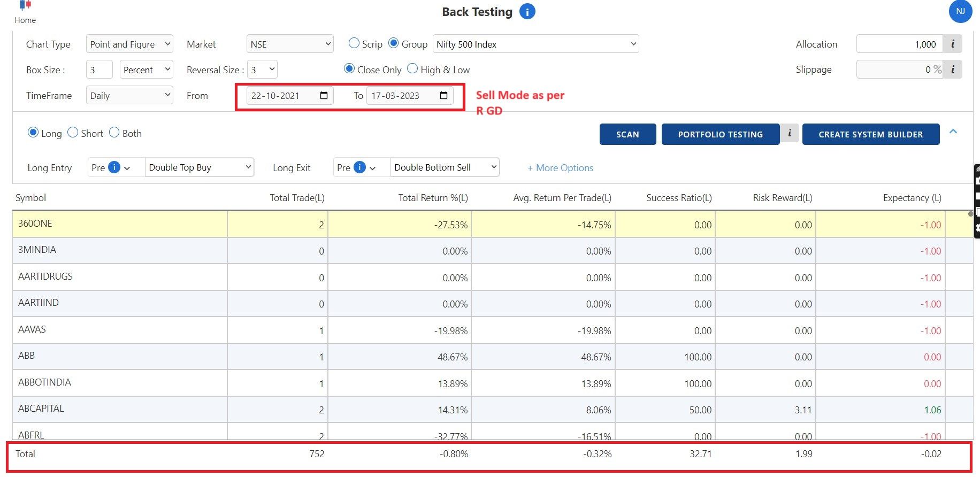Open the Reversal Size dropdown

point(262,70)
